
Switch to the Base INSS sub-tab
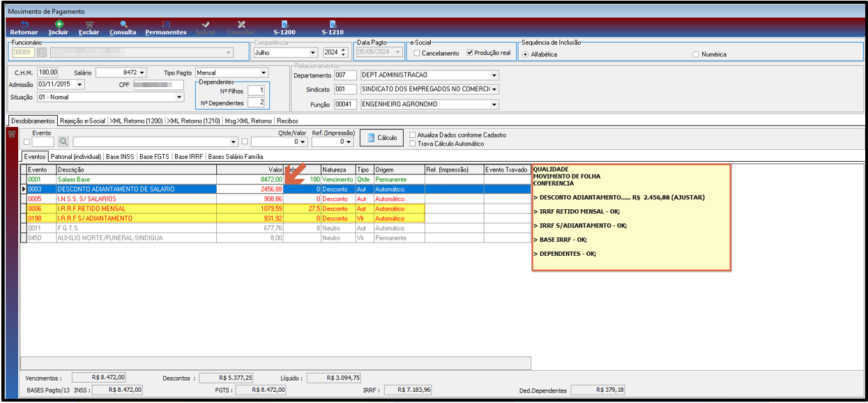[120, 157]
